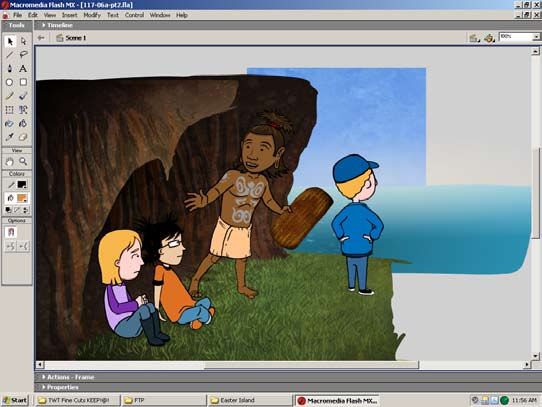This screenshot has height=407, width=542.
Task: Open the Edit Symbols dropdown
Action: coord(489,38)
